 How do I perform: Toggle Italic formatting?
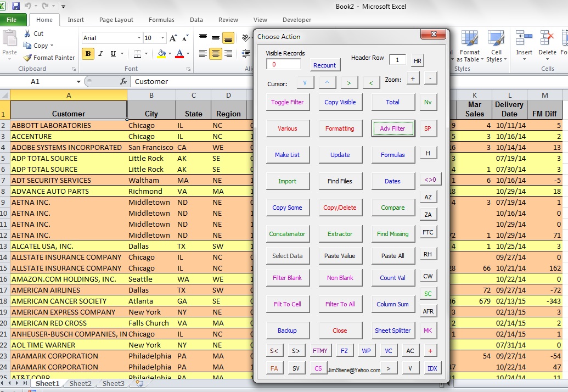pyautogui.click(x=101, y=54)
